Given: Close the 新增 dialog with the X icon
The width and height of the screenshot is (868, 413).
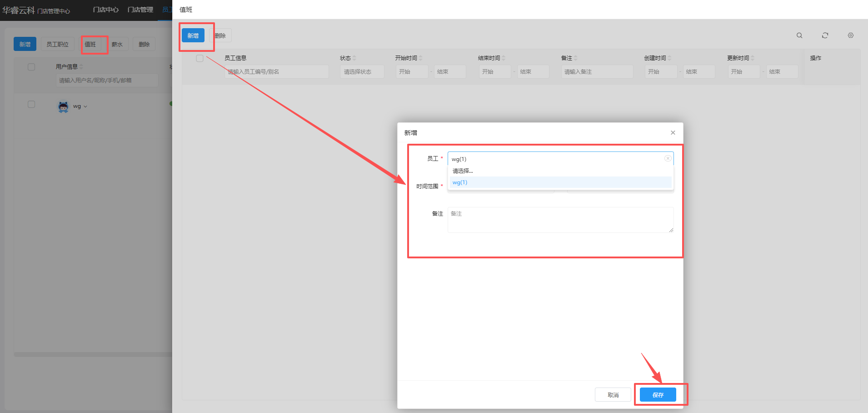Looking at the screenshot, I should coord(673,133).
